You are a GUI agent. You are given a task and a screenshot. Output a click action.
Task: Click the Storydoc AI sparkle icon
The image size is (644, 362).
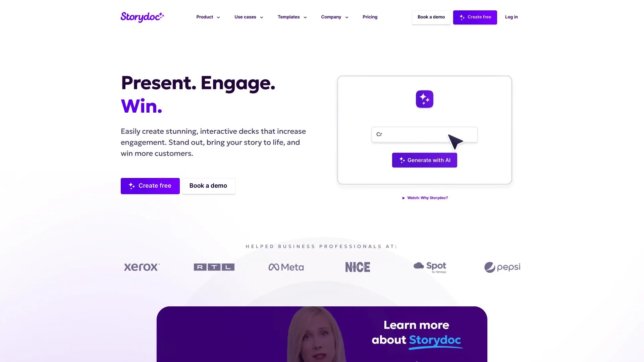[424, 99]
